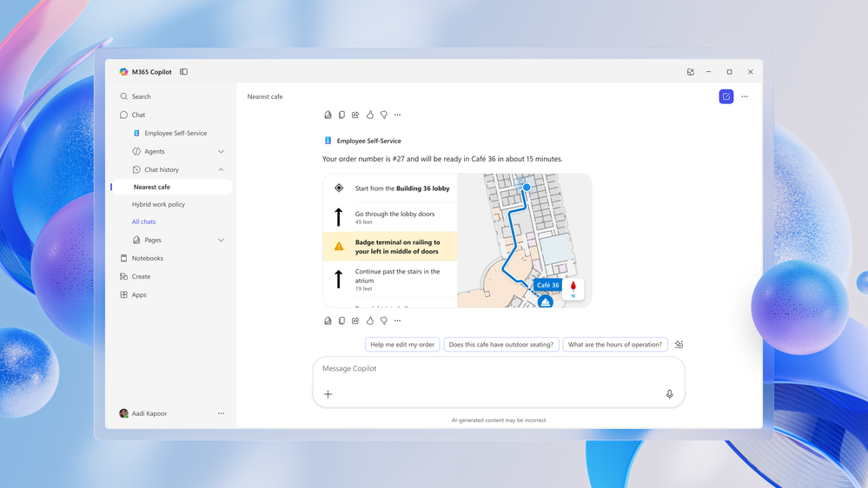The width and height of the screenshot is (868, 488).
Task: Expand the Pages section chevron
Action: click(221, 240)
